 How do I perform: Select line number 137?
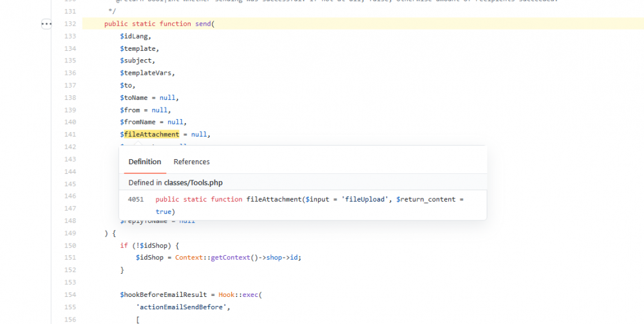[70, 86]
